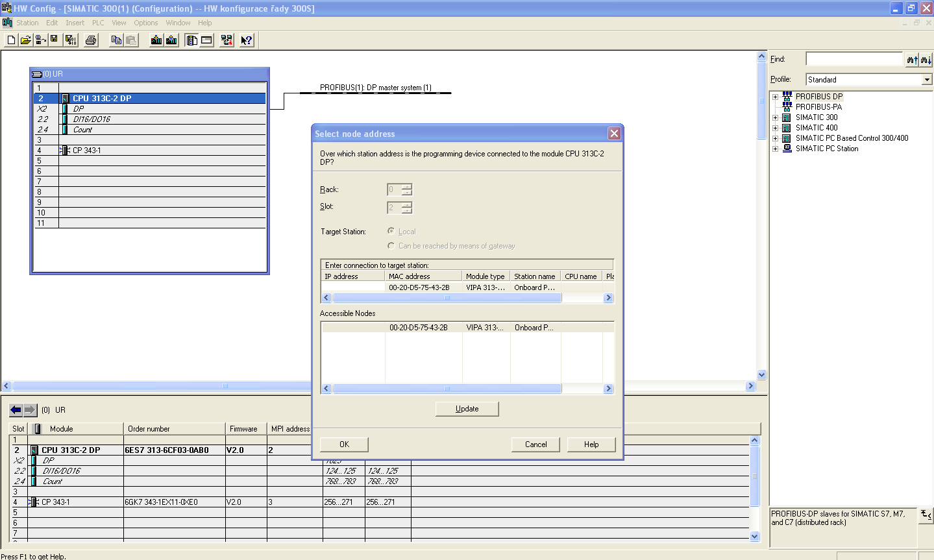Click the Update button in the dialog
This screenshot has height=560, width=934.
(x=467, y=409)
